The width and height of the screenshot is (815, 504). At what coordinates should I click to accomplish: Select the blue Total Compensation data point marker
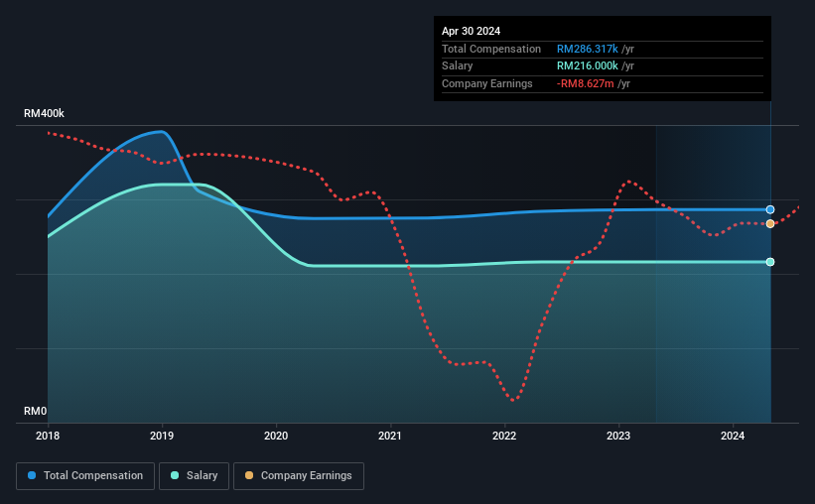coord(770,209)
